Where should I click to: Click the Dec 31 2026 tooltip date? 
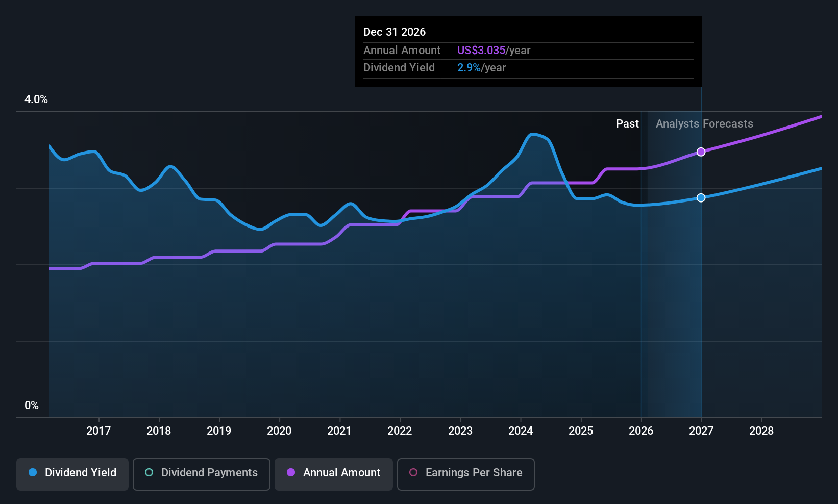pyautogui.click(x=395, y=32)
